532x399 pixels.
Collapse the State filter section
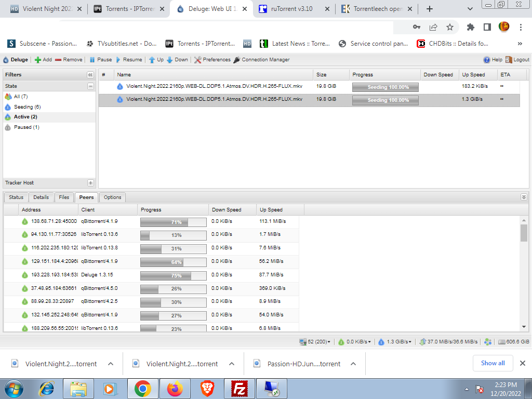pyautogui.click(x=90, y=86)
